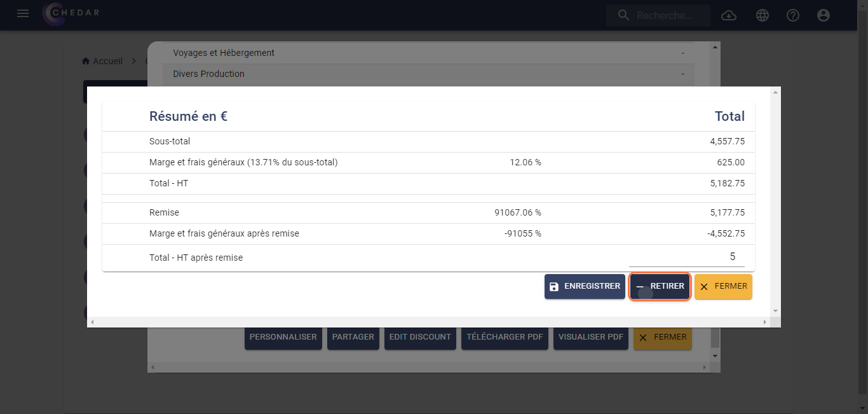This screenshot has height=414, width=868.
Task: Click the Partager button in back dialog
Action: coord(353,337)
